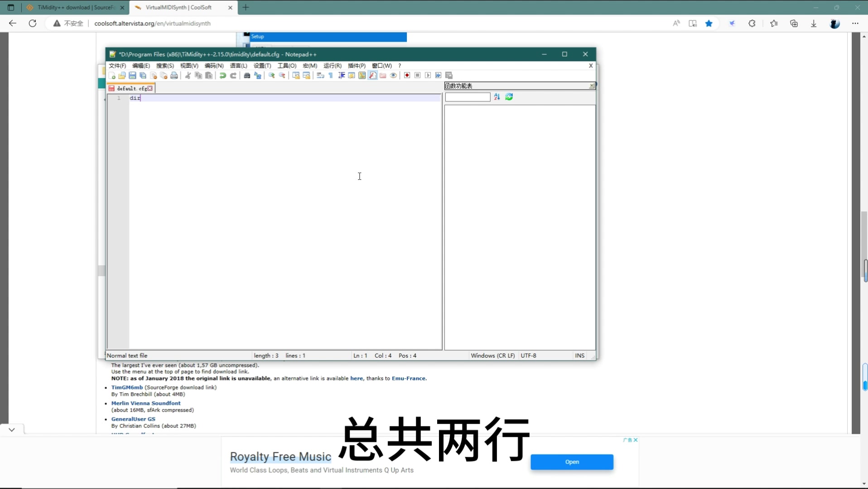The width and height of the screenshot is (868, 489).
Task: Switch to the VirtualMIDISynth browser tab
Action: pyautogui.click(x=178, y=7)
